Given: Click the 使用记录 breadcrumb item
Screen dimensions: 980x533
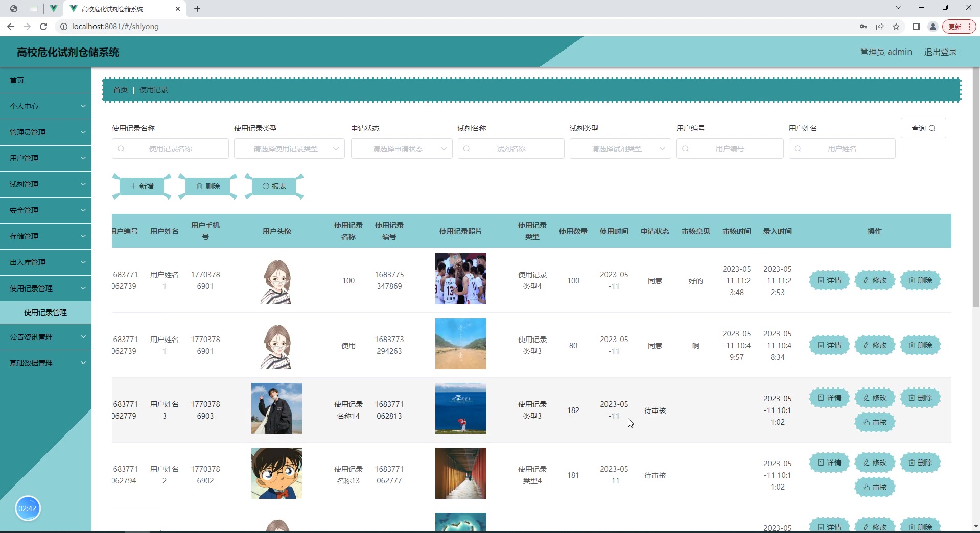Looking at the screenshot, I should coord(154,90).
